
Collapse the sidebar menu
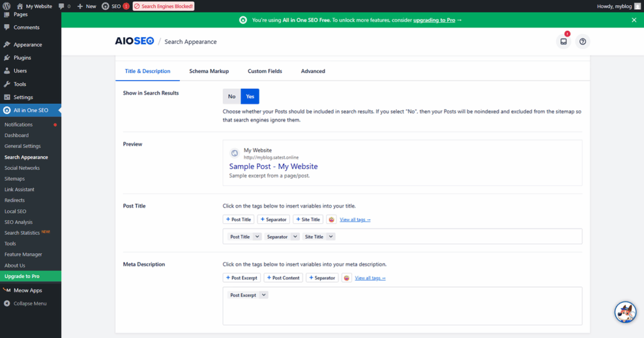point(30,303)
